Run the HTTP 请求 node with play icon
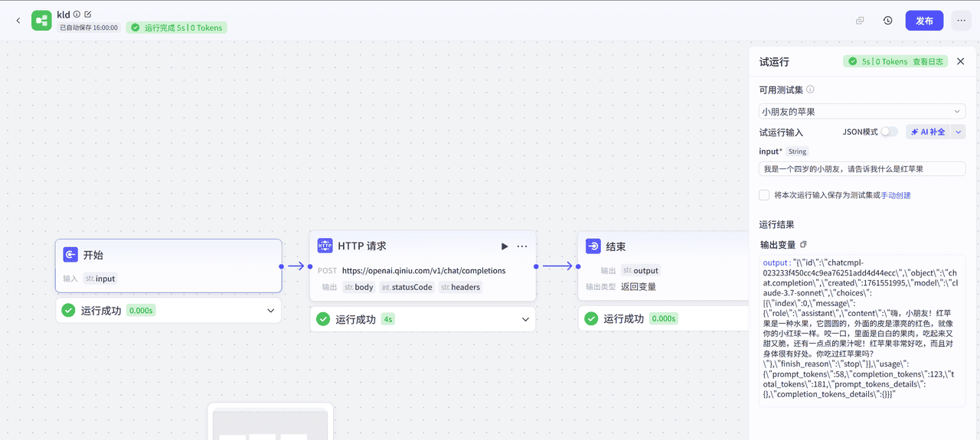Screen dimensions: 980x440 point(505,246)
